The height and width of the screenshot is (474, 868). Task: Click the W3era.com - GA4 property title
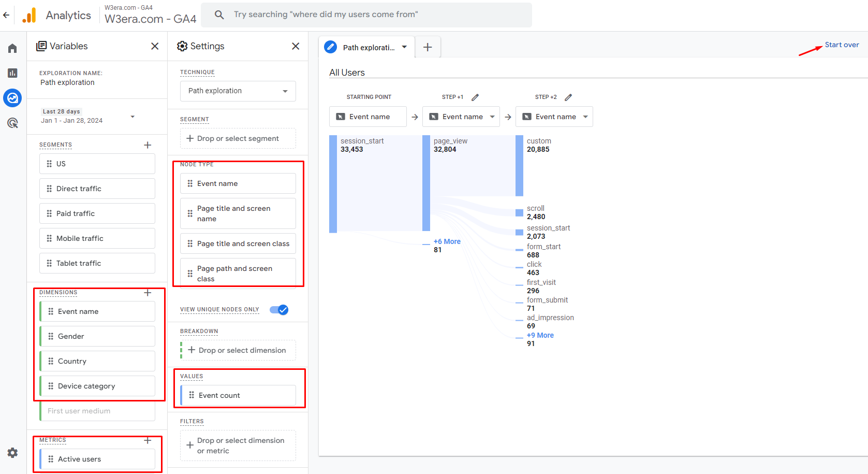150,19
